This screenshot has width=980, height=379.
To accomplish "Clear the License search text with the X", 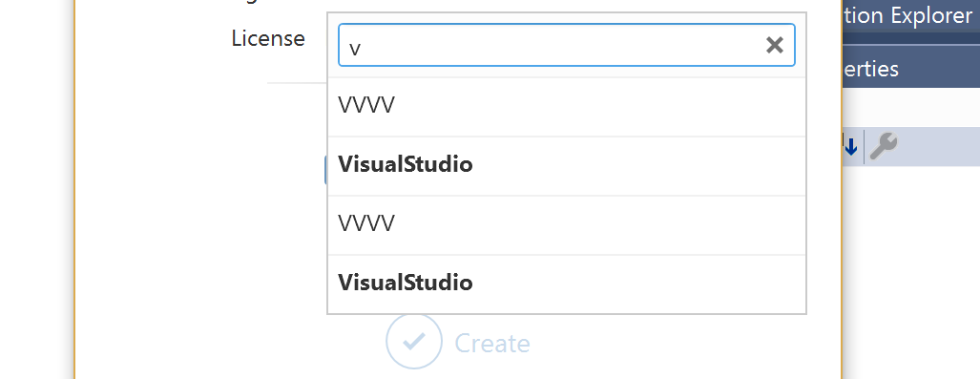I will [x=775, y=45].
